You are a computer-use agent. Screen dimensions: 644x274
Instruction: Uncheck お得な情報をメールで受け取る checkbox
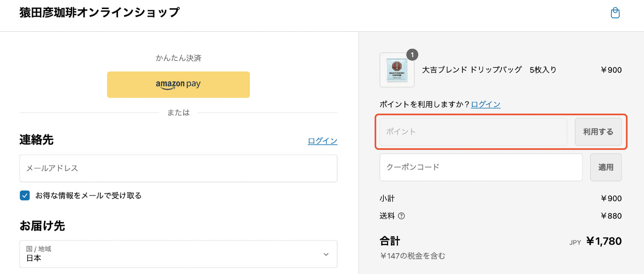pyautogui.click(x=25, y=196)
